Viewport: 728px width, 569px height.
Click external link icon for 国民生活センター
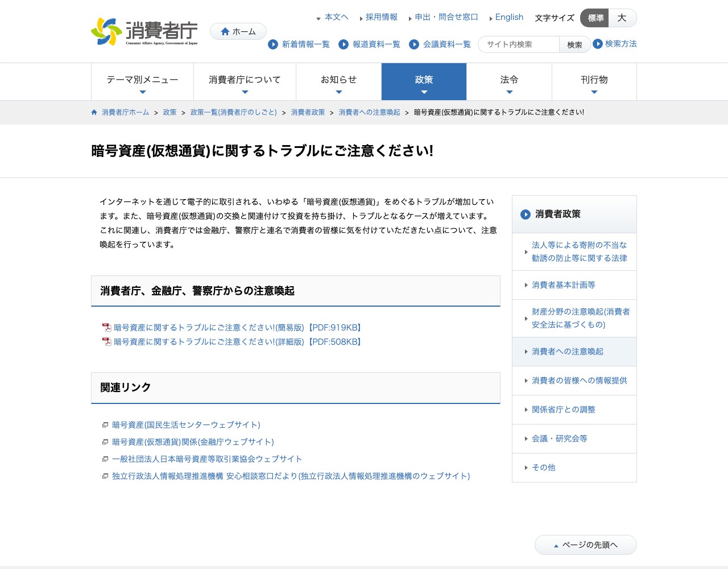[105, 425]
